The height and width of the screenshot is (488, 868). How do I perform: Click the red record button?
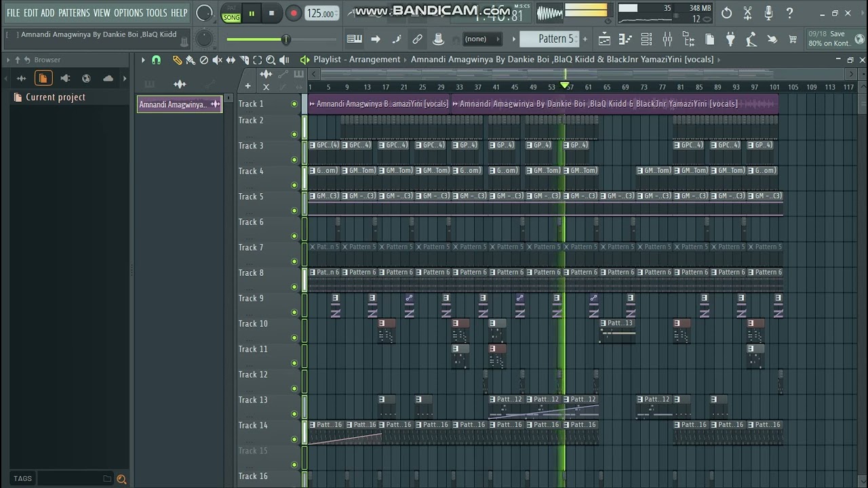point(294,13)
